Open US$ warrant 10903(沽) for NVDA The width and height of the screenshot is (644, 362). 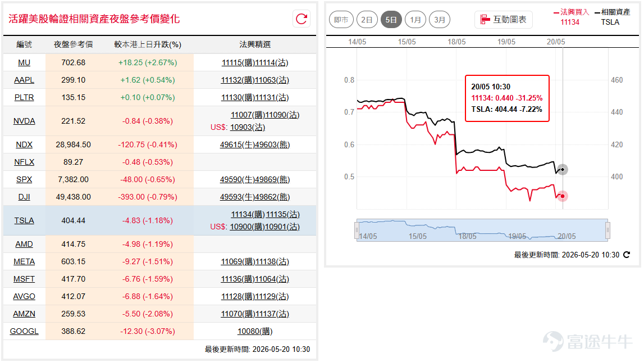[247, 127]
